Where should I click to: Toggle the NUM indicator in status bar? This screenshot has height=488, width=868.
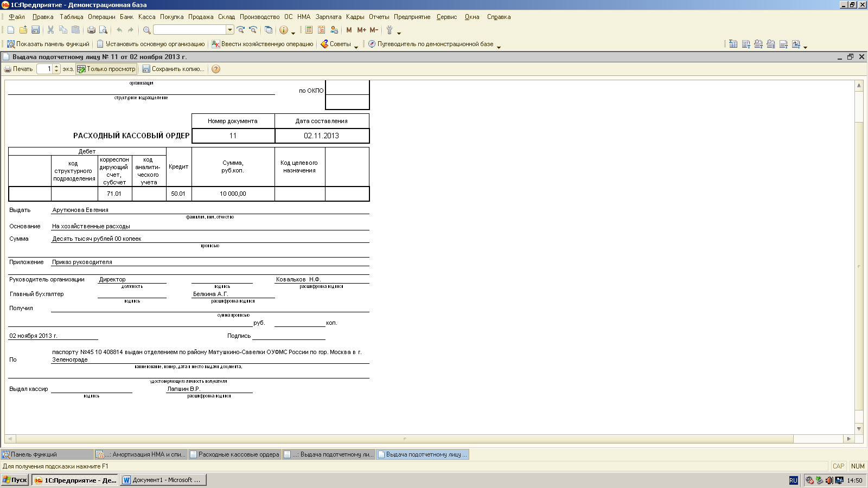coord(858,466)
